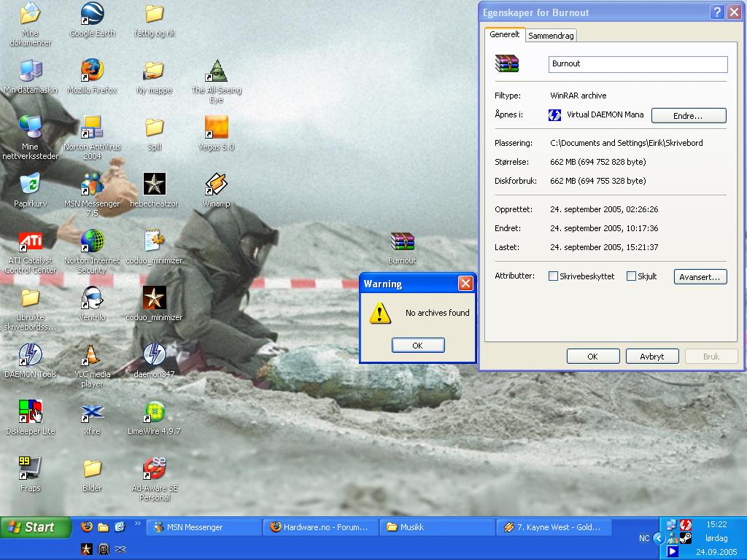The image size is (747, 560).
Task: Launch Ad-Aware SE Personal
Action: pyautogui.click(x=155, y=478)
